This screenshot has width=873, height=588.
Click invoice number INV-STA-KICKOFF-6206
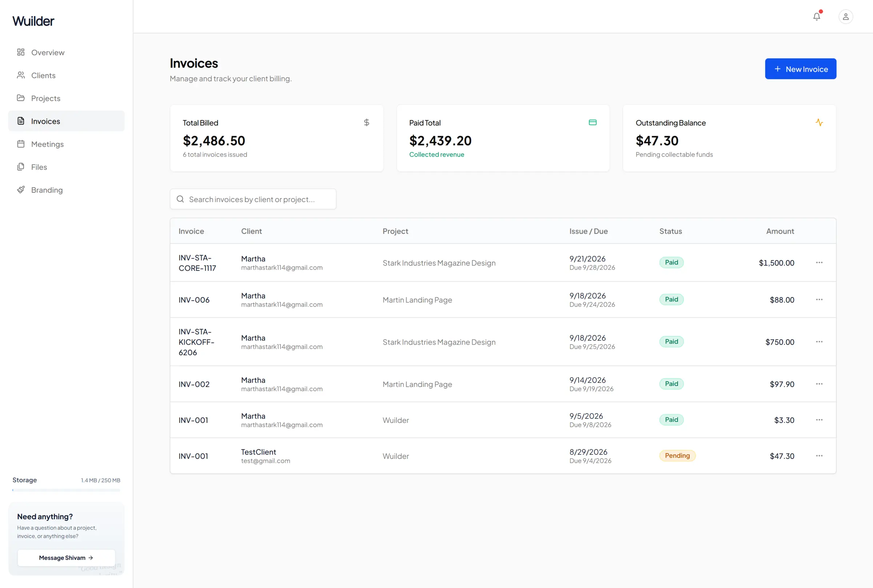click(x=196, y=342)
